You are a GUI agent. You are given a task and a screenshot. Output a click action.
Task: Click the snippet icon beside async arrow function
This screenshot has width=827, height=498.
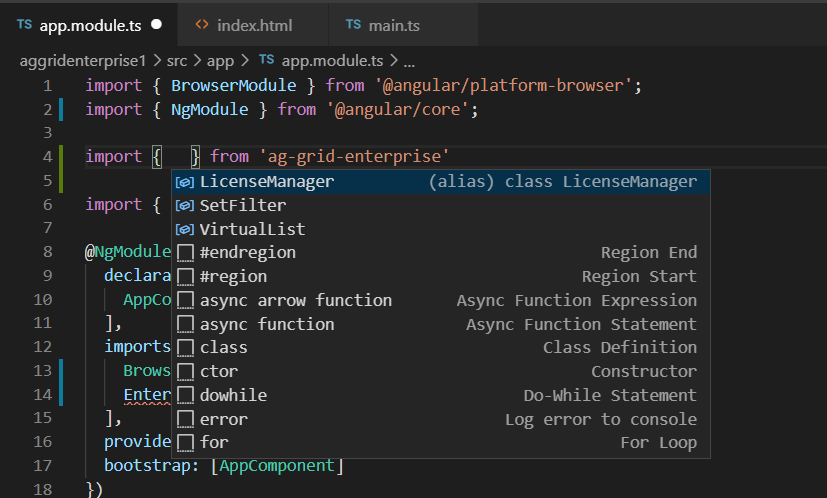pyautogui.click(x=185, y=301)
